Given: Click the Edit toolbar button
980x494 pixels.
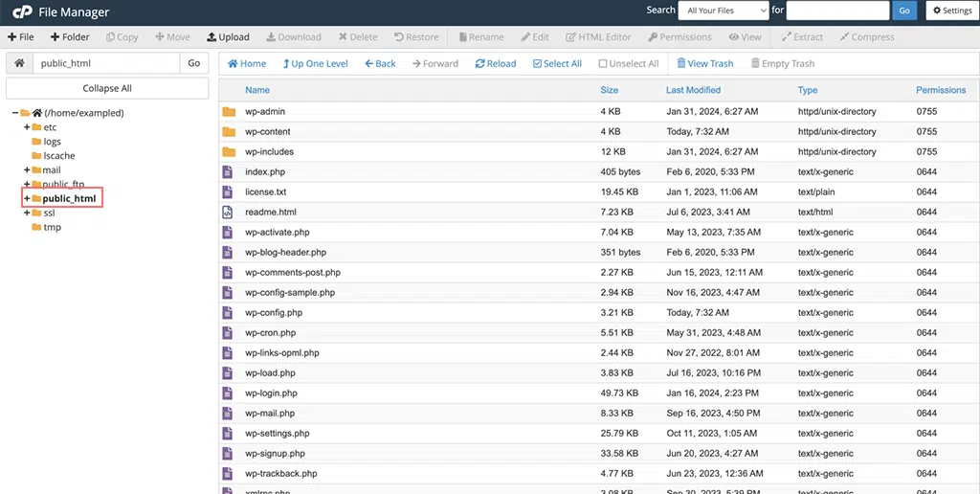Looking at the screenshot, I should [535, 37].
